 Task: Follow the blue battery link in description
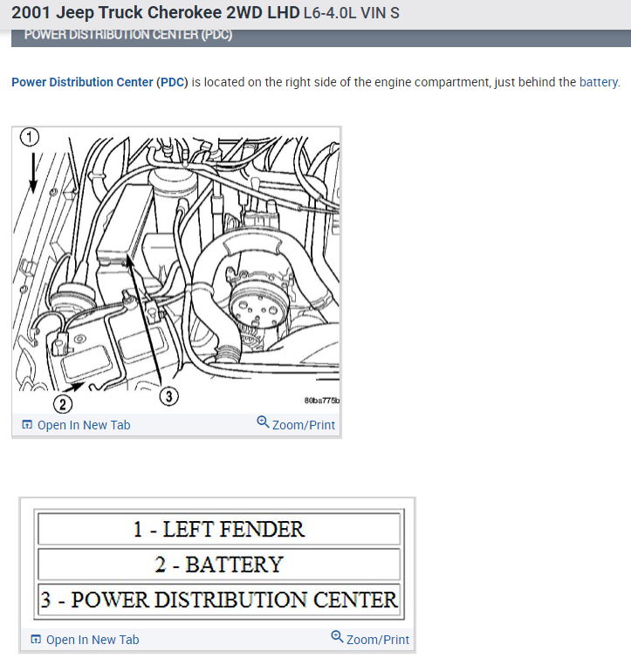[599, 82]
